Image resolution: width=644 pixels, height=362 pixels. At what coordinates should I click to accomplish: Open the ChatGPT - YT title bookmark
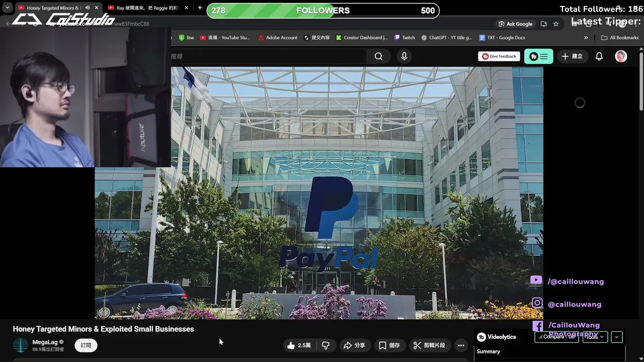(x=447, y=38)
